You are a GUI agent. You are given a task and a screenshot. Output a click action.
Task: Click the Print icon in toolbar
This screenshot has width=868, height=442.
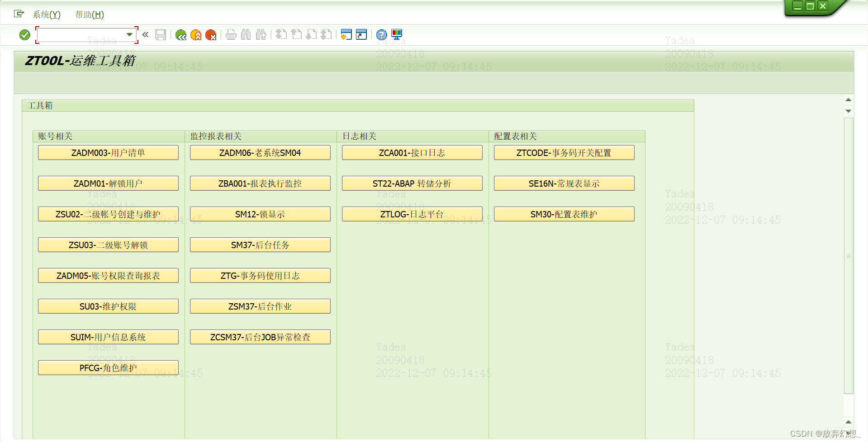click(x=231, y=34)
